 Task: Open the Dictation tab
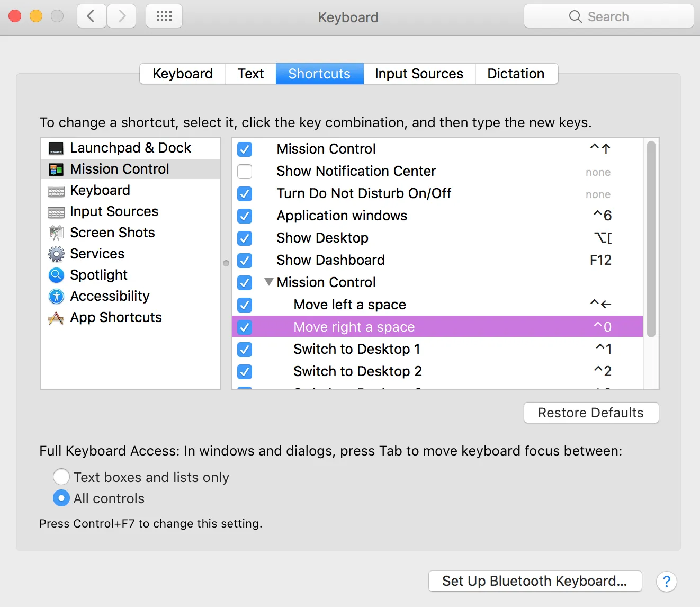(x=516, y=74)
